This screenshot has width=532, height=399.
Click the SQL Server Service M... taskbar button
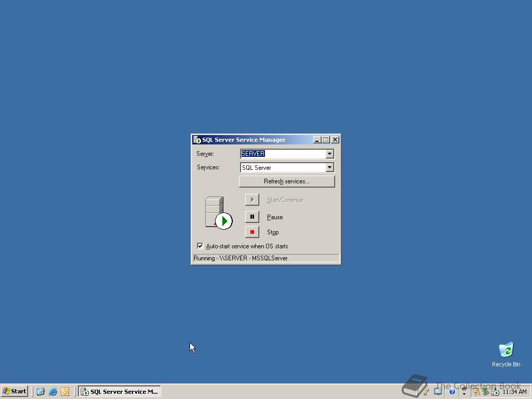pyautogui.click(x=119, y=392)
